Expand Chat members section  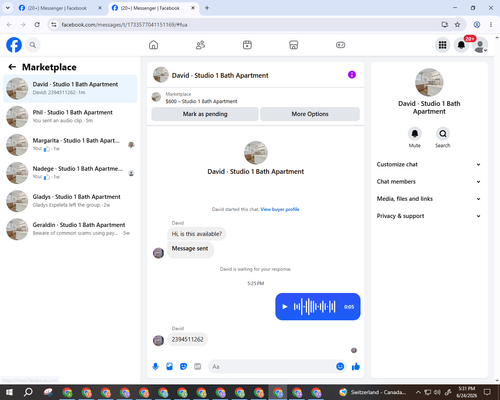(429, 182)
